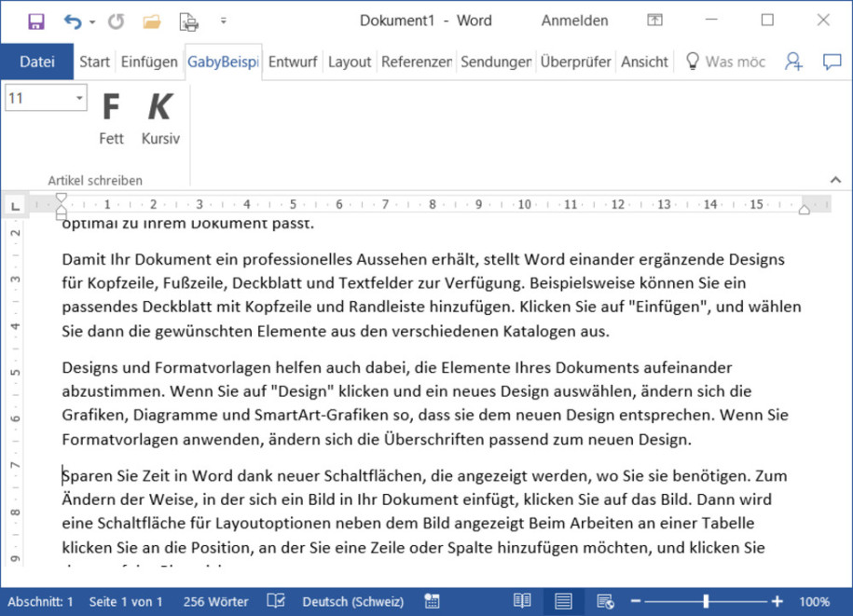This screenshot has width=853, height=616.
Task: Click the left indent marker on the ruler
Action: click(x=62, y=216)
